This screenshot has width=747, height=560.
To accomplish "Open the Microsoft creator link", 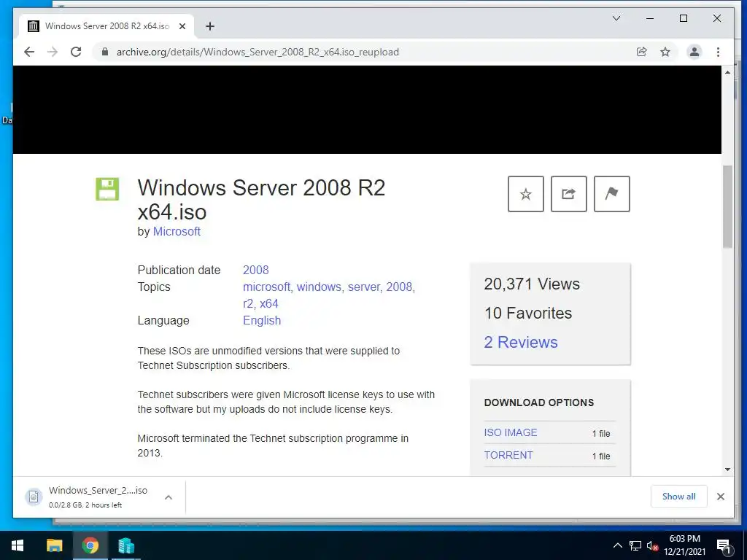I will 177,231.
